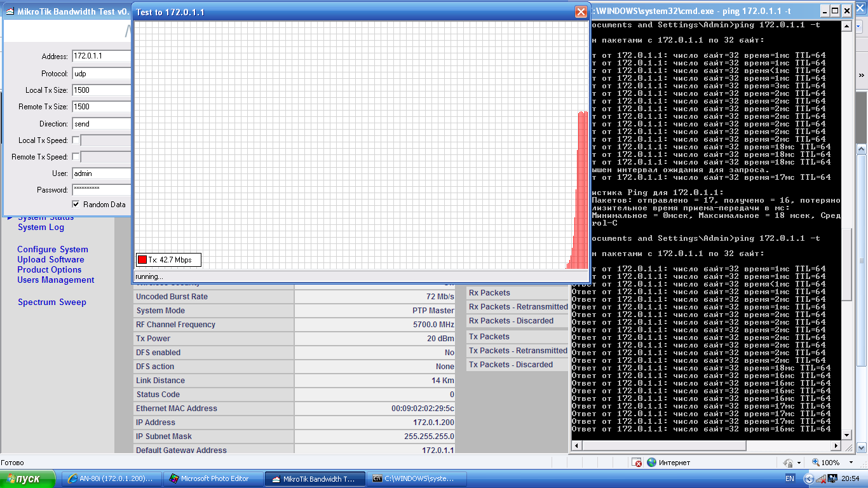Click the protected mode lock icon in the status bar
Viewport: 868px width, 488px height.
pyautogui.click(x=789, y=463)
